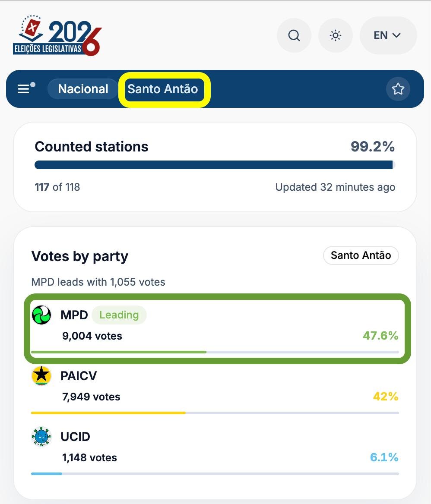Click the PAICV yellow vote bar
Image resolution: width=431 pixels, height=504 pixels.
click(x=108, y=413)
